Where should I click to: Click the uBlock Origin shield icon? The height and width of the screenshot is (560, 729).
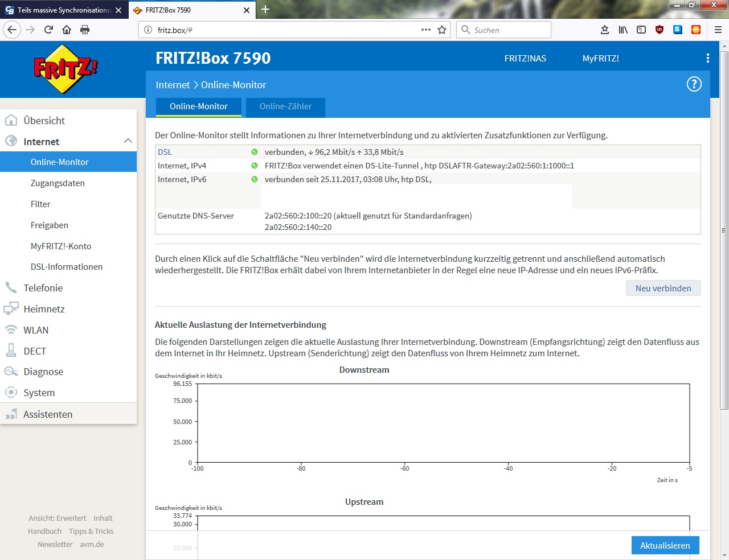[660, 30]
